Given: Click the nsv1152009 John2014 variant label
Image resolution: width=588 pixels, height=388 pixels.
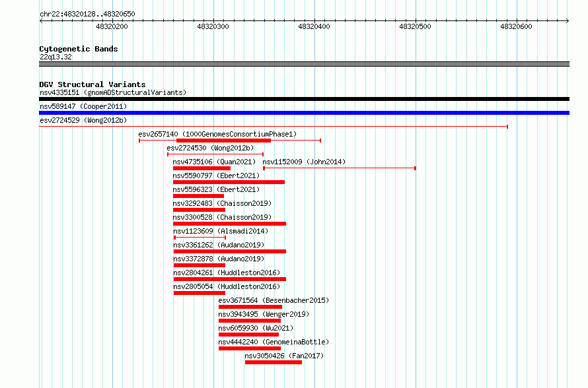Looking at the screenshot, I should point(304,162).
